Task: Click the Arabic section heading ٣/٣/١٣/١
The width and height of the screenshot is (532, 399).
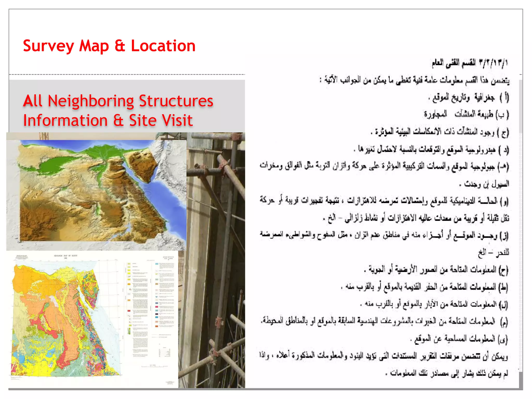Action: coord(470,63)
